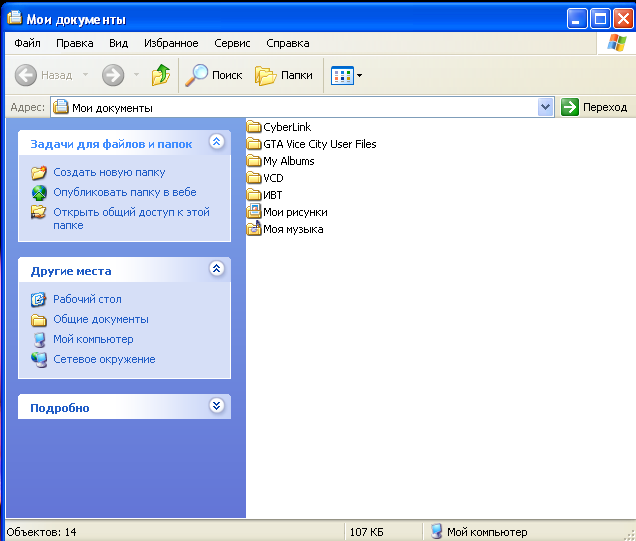Click the Back (Назад) arrow icon
Viewport: 636px width, 541px height.
tap(26, 75)
